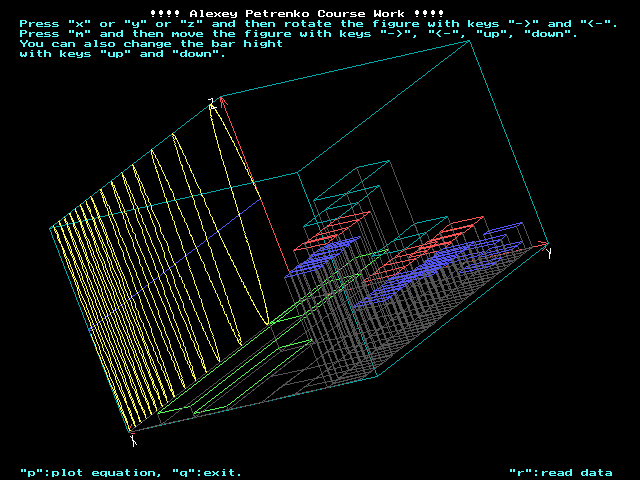Click the red Z axis arrowhead

(x=223, y=102)
